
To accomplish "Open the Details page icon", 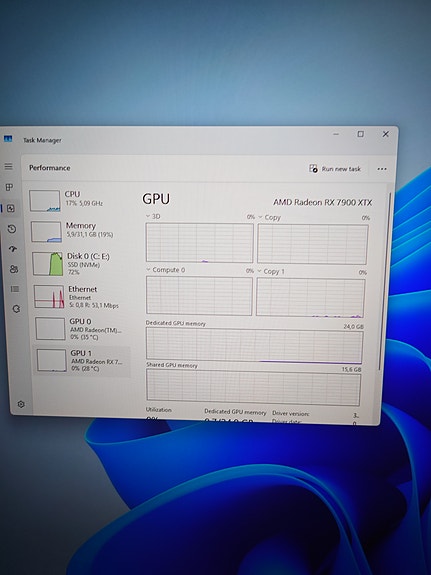I will pos(15,289).
